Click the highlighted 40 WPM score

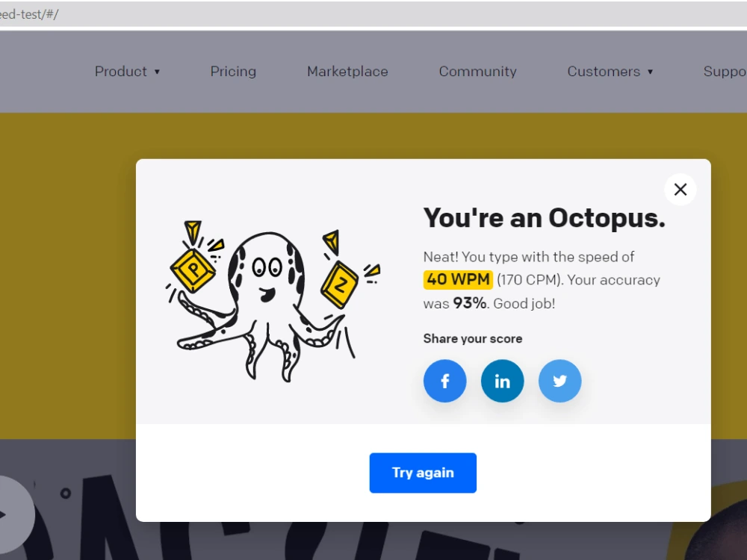click(458, 279)
